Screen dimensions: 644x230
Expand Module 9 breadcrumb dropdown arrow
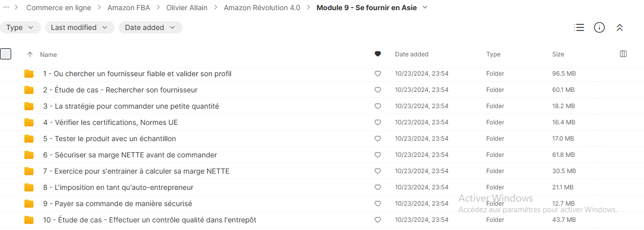pyautogui.click(x=425, y=8)
